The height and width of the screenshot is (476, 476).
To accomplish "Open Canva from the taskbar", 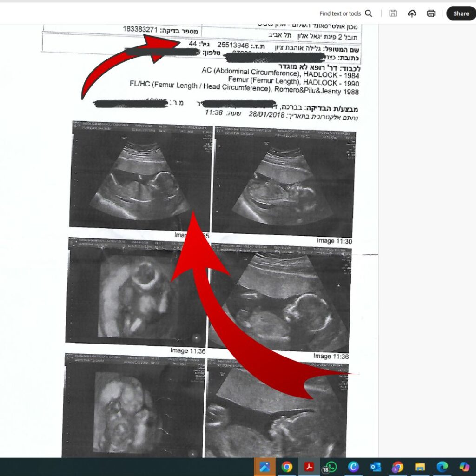I will coord(353,467).
